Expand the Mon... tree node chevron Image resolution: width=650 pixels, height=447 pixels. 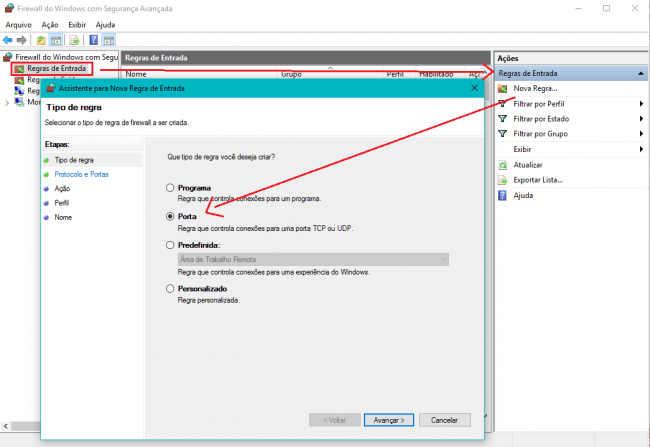tap(7, 103)
